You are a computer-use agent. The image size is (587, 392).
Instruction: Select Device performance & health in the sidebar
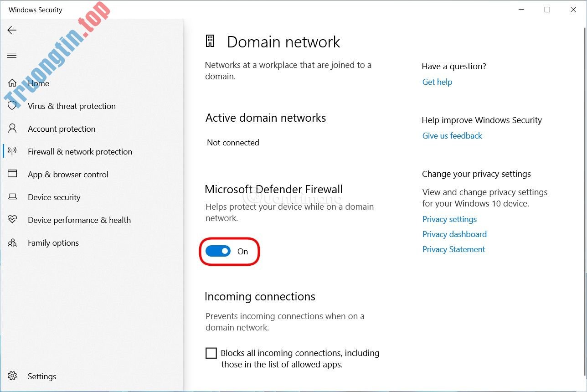(79, 220)
